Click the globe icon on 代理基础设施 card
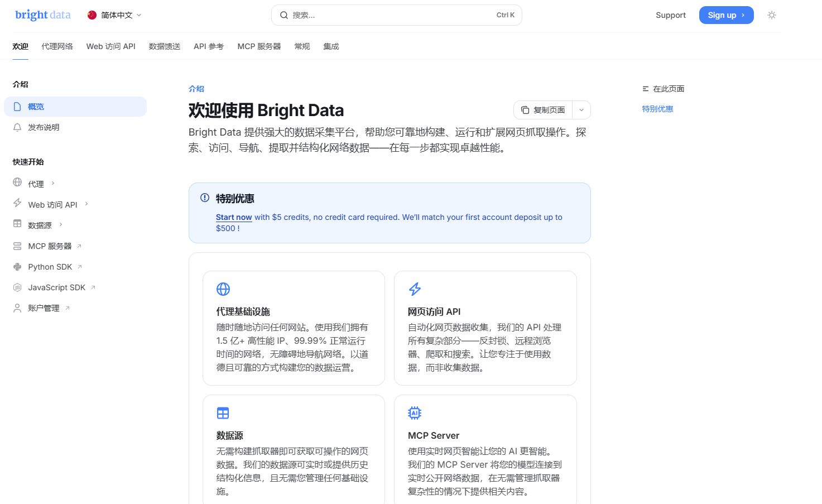Viewport: 822px width, 504px height. 223,289
